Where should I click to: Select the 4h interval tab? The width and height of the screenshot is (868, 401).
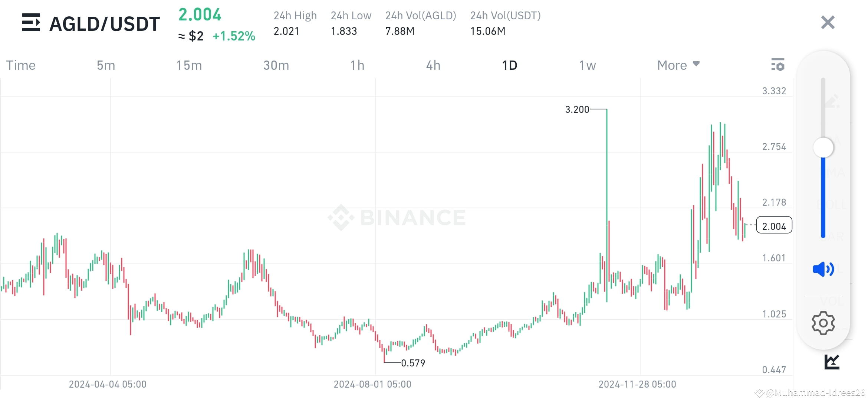tap(433, 65)
